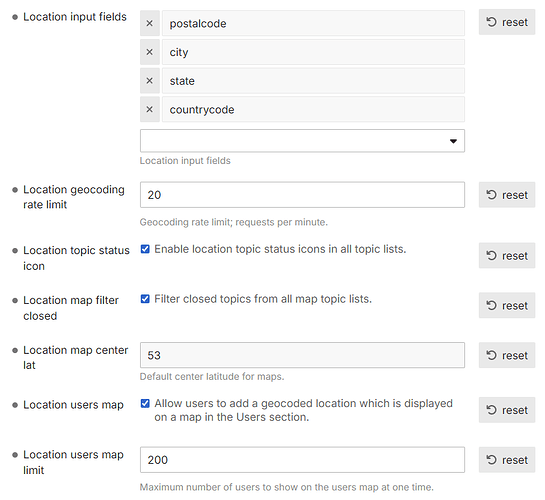Click the Location users map limit label

[x=73, y=462]
